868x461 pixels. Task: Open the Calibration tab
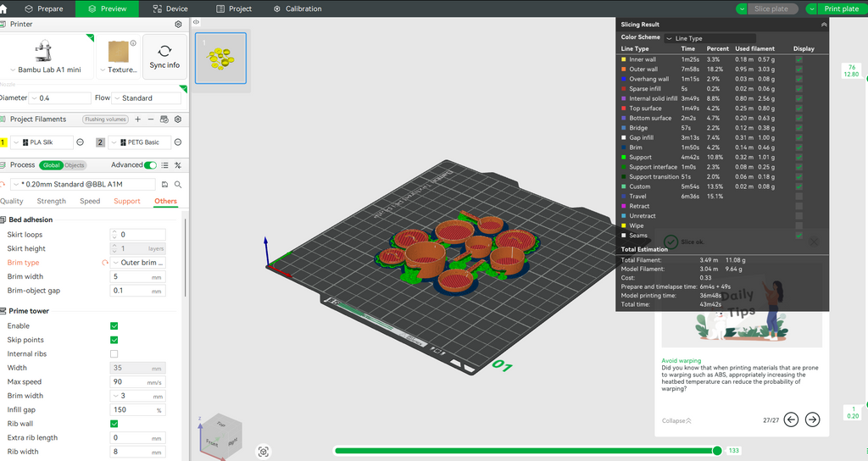(x=298, y=8)
